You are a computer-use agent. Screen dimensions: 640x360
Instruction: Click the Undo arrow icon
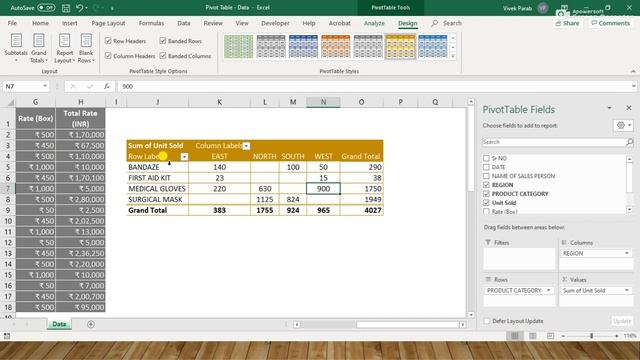coord(80,7)
